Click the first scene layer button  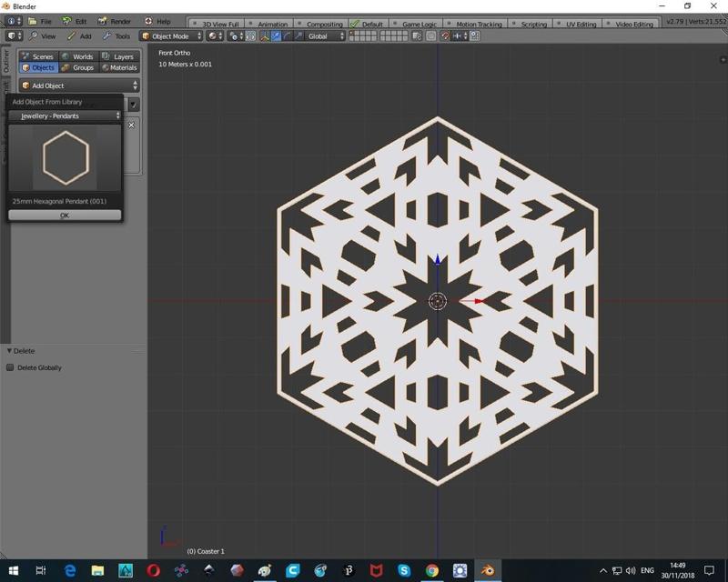(351, 34)
